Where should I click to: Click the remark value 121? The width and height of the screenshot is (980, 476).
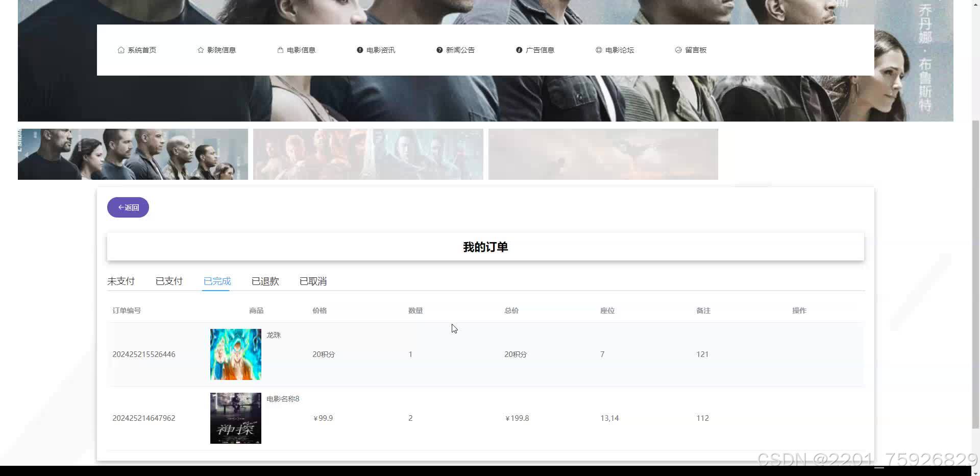click(702, 354)
